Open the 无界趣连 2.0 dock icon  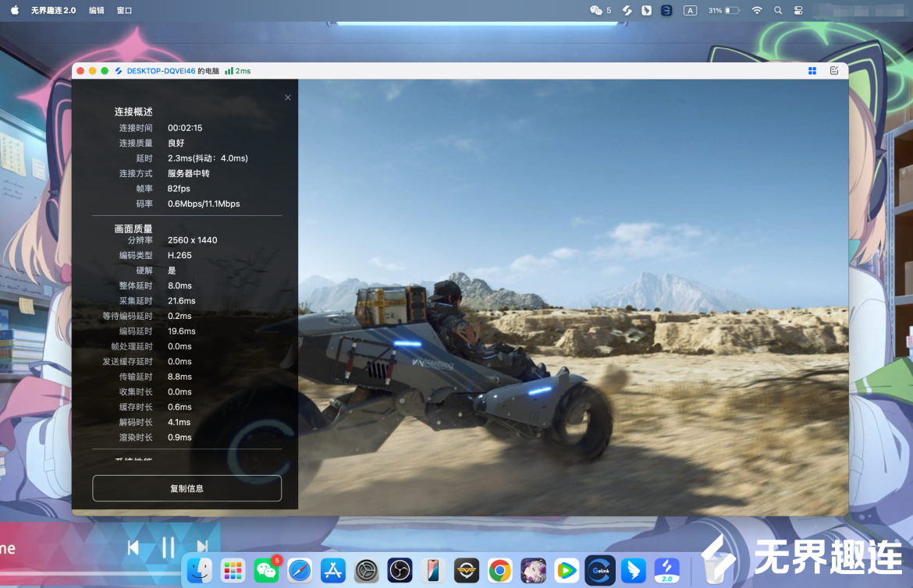[x=667, y=571]
